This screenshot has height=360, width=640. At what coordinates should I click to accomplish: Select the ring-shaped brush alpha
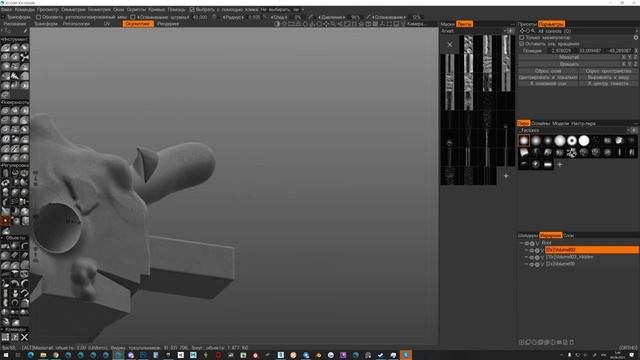point(572,141)
